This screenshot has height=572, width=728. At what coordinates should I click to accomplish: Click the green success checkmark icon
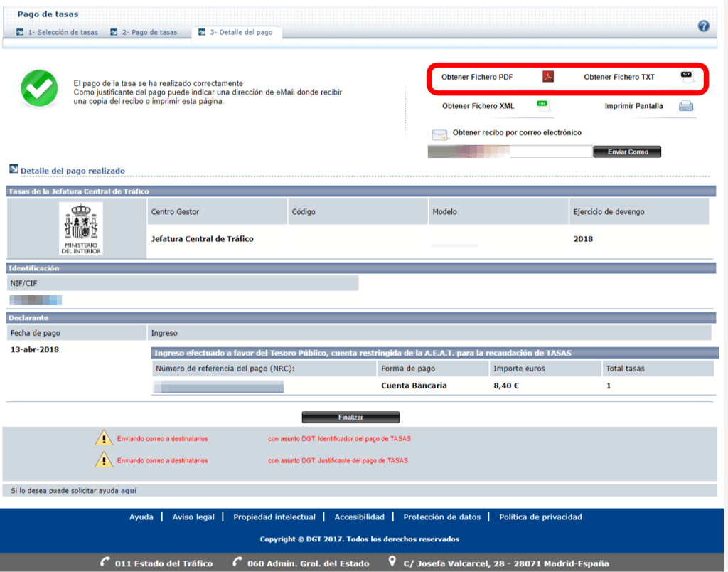38,89
